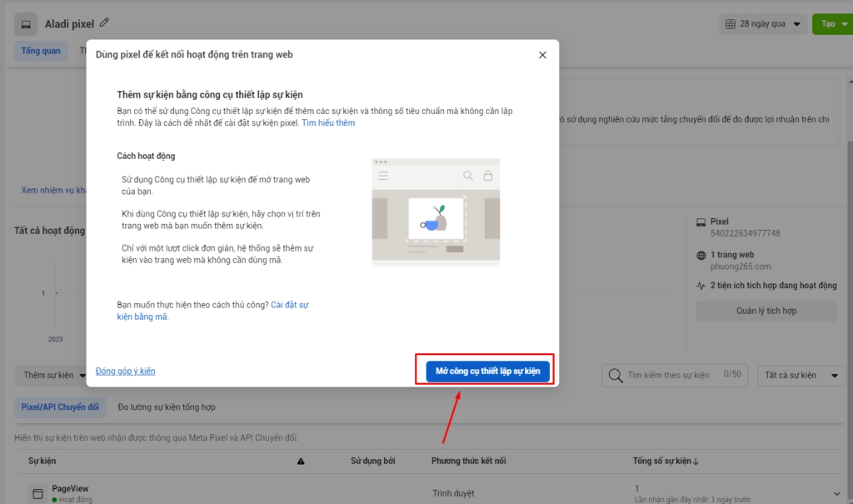
Task: Click the PageView event browser icon
Action: [x=37, y=494]
